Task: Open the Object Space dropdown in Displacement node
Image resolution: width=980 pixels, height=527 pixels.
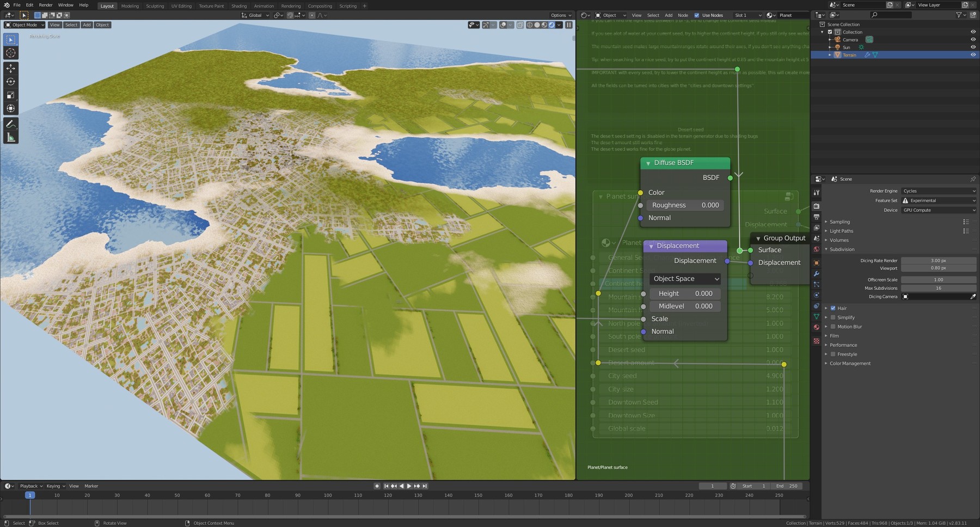Action: [684, 279]
